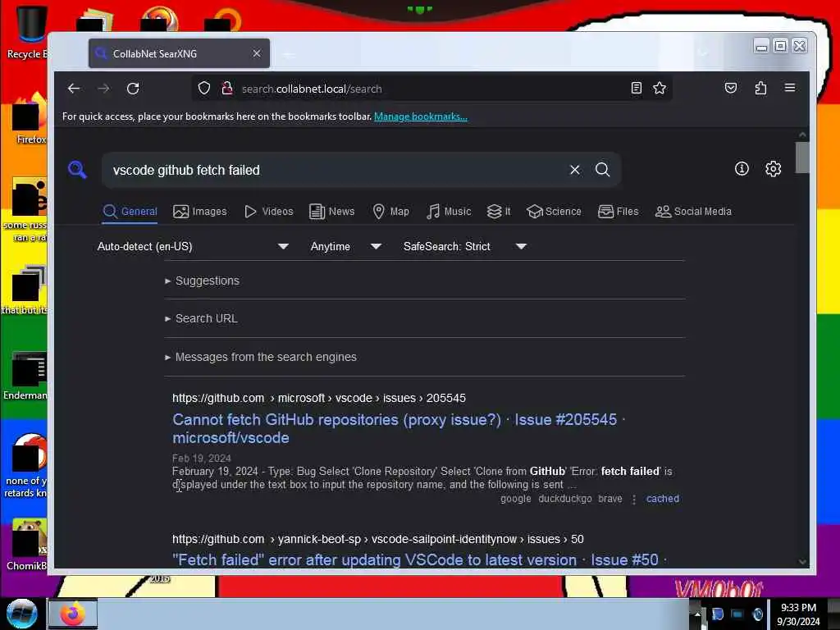Image resolution: width=840 pixels, height=630 pixels.
Task: Open Cannot fetch GitHub repositories result
Action: pyautogui.click(x=399, y=428)
